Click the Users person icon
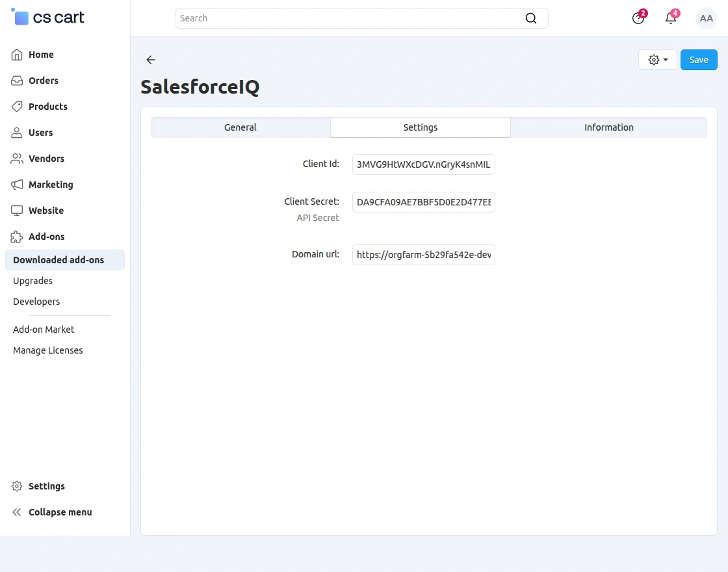This screenshot has width=728, height=572. pyautogui.click(x=17, y=133)
